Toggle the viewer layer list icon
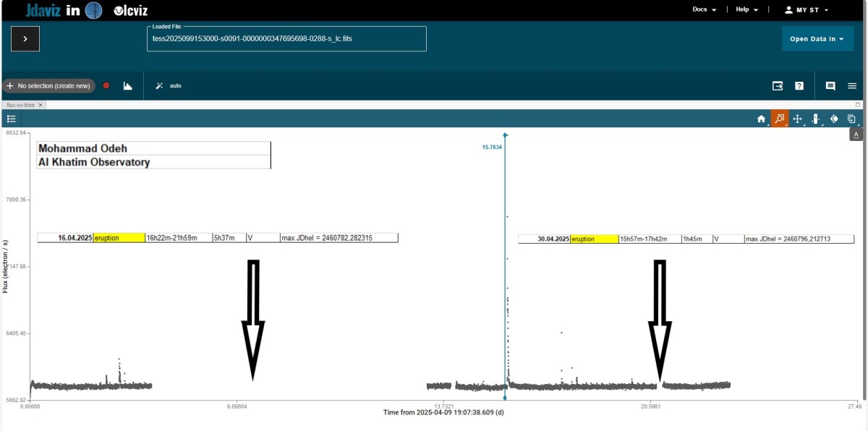This screenshot has height=431, width=868. 12,119
